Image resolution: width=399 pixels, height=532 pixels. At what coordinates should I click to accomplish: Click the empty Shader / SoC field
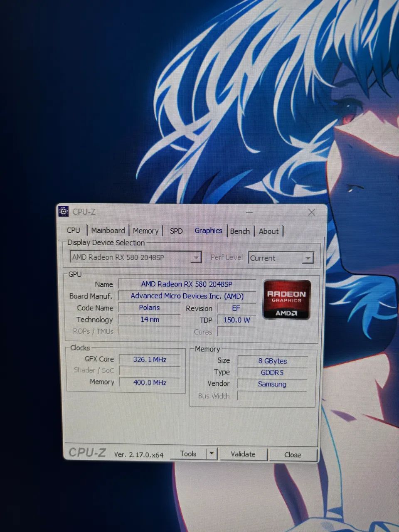point(150,371)
